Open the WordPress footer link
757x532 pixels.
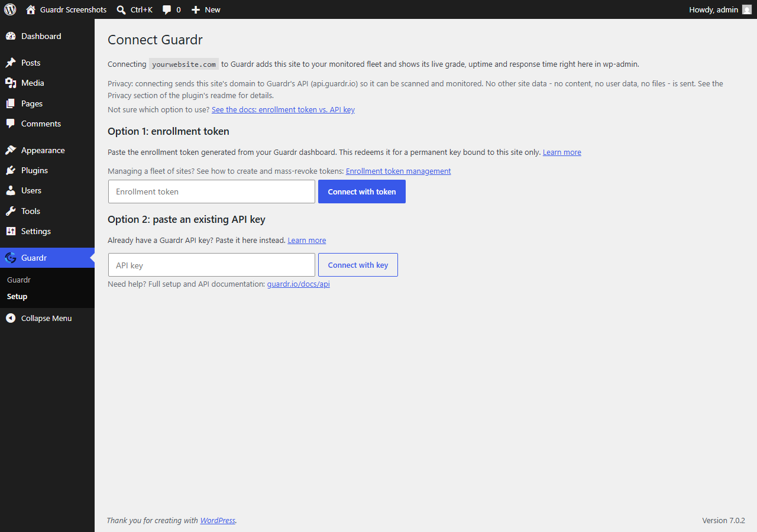point(218,520)
